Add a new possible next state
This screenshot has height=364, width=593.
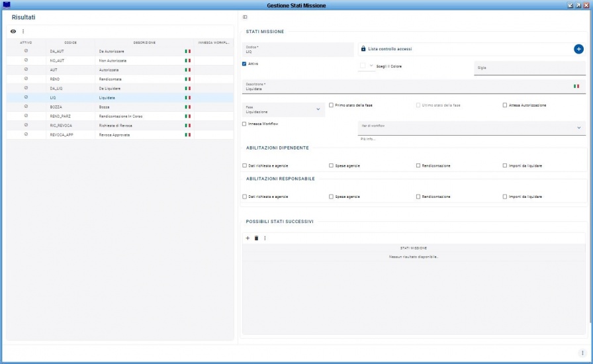[248, 238]
